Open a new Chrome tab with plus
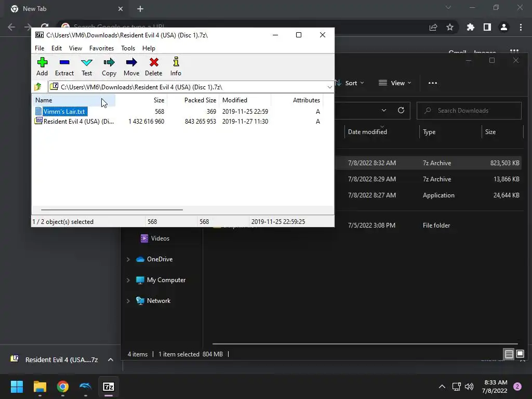The height and width of the screenshot is (399, 532). point(140,9)
